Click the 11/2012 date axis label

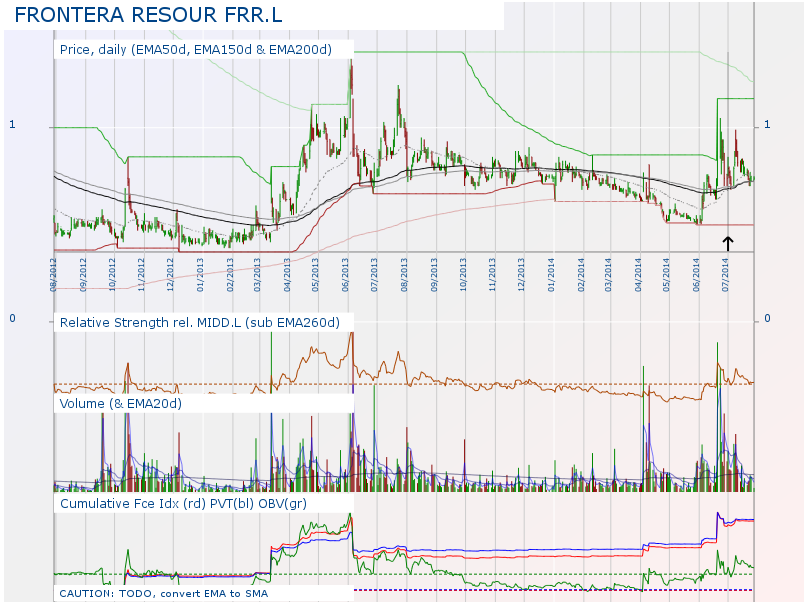pos(141,275)
